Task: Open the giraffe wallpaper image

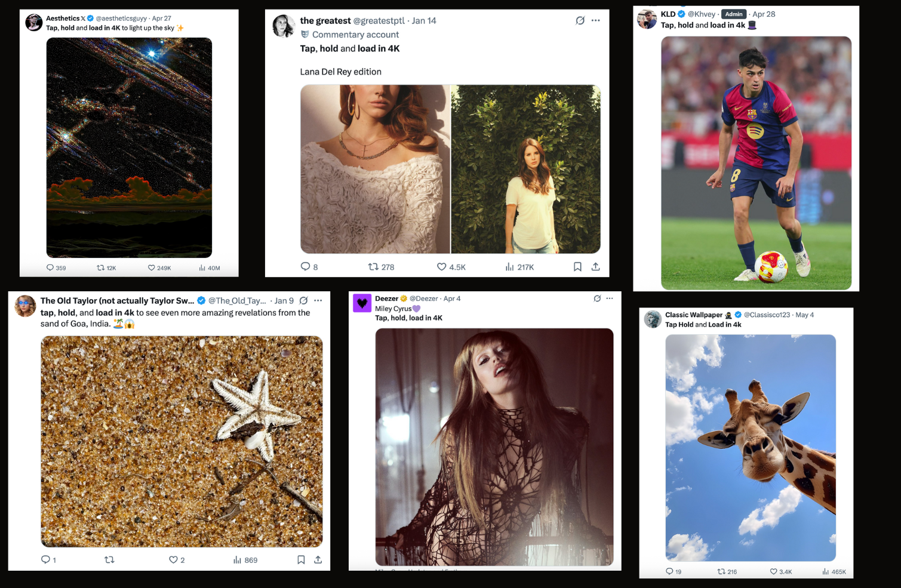Action: pyautogui.click(x=751, y=448)
